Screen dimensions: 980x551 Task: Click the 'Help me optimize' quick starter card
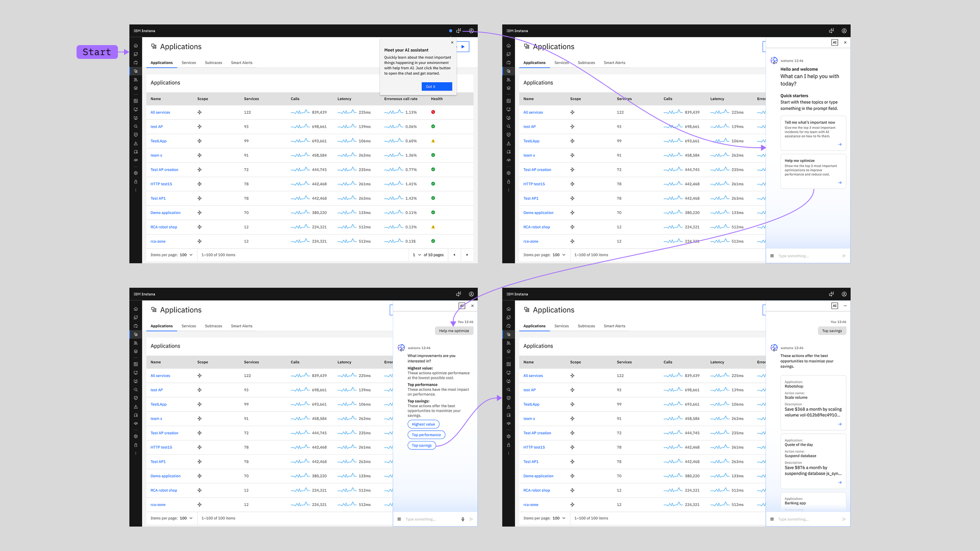(813, 171)
